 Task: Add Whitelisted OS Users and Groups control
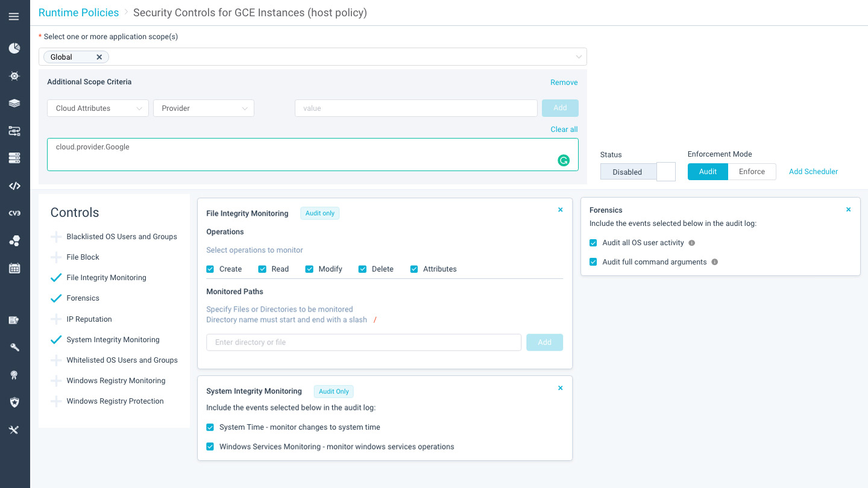(x=56, y=360)
